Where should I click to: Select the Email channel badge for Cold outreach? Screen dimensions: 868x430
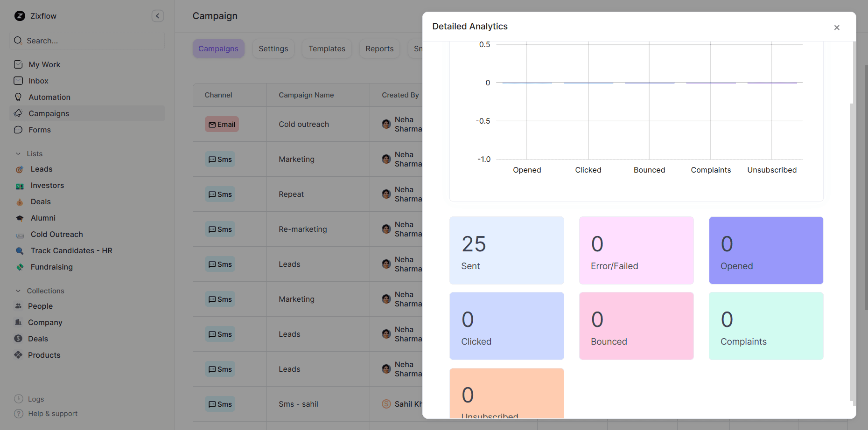(x=222, y=124)
